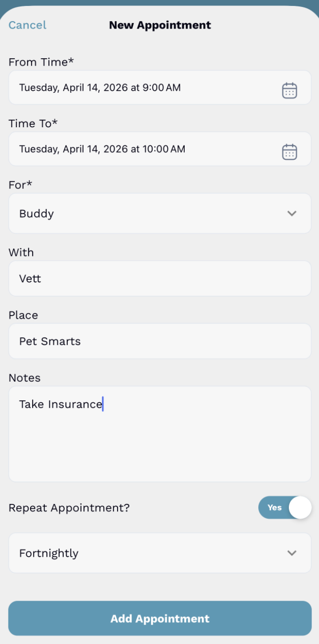Image resolution: width=319 pixels, height=644 pixels.
Task: Click the New Appointment title
Action: tap(159, 25)
